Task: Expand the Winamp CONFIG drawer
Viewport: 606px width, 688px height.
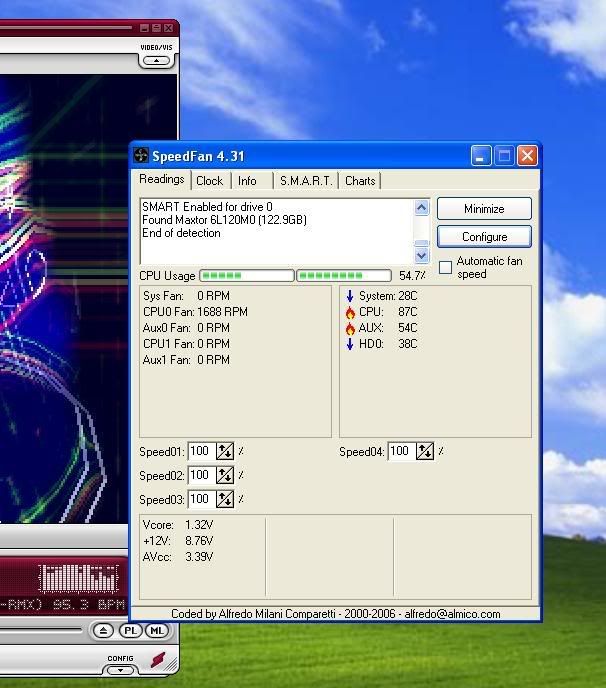Action: [x=120, y=670]
